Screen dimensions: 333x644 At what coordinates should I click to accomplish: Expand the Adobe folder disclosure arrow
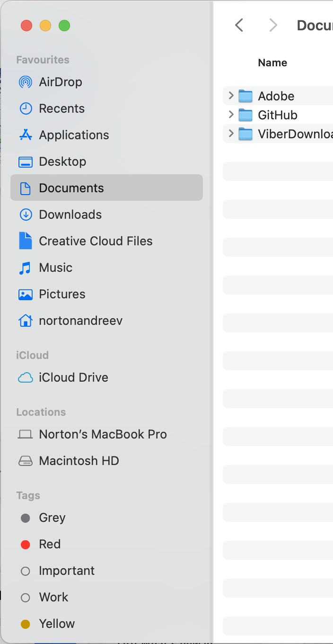tap(231, 96)
